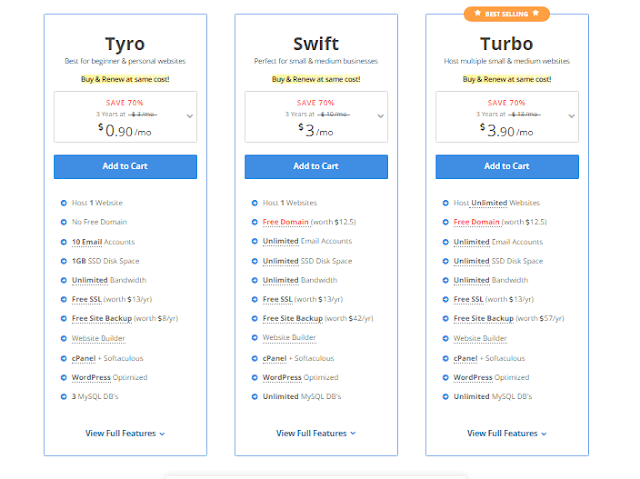Click bullet icon beside Tyro Free SSL
Screen dimensions: 640x479
click(x=64, y=299)
